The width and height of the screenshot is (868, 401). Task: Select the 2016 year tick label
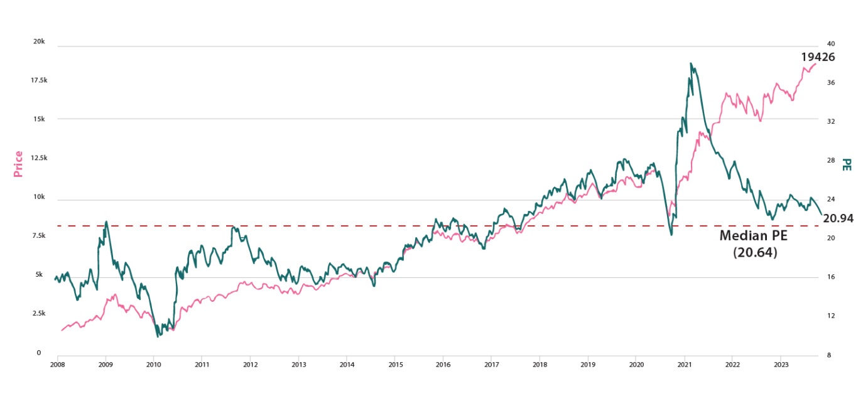(x=443, y=364)
